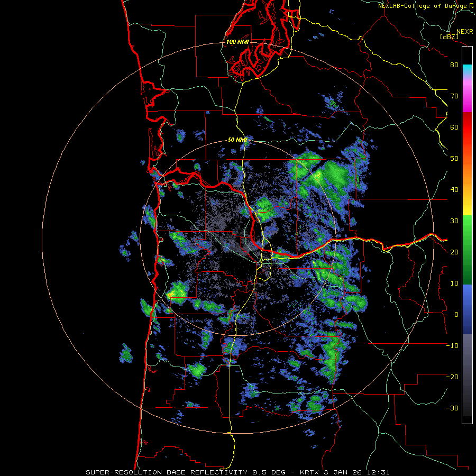Click the 0 value on the dBZ scale
Viewport: 476px width, 476px height.
pyautogui.click(x=456, y=315)
